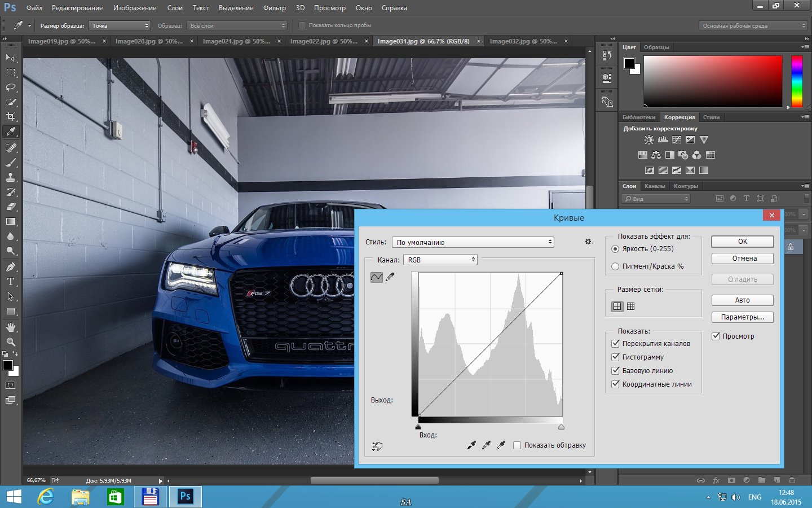Open the layer filter Вид dropdown
Image resolution: width=812 pixels, height=508 pixels.
point(656,199)
